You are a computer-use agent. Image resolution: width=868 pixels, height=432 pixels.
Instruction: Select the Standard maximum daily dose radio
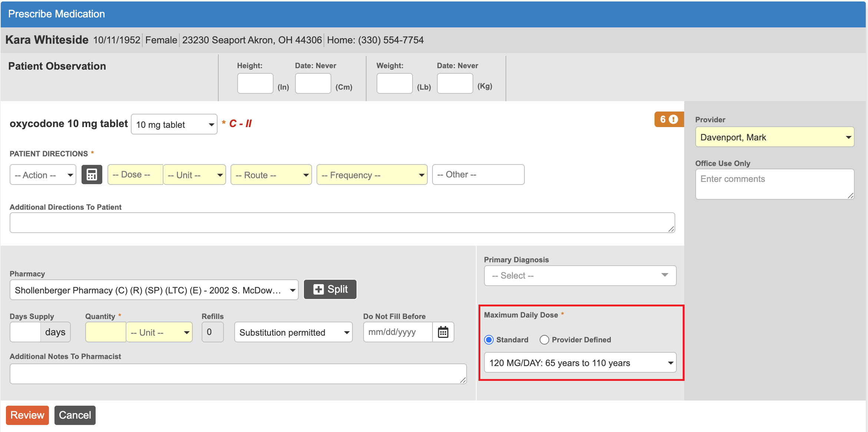[489, 340]
